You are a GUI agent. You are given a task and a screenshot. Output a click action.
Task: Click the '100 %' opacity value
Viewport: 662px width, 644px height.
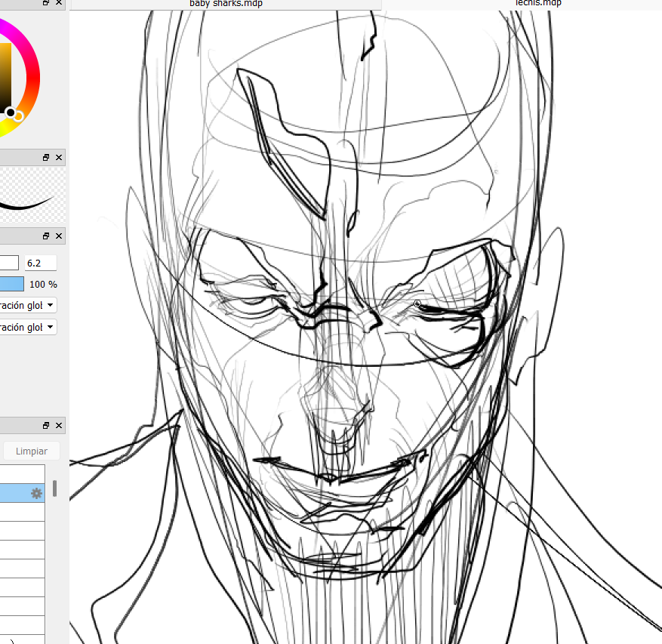[x=43, y=285]
